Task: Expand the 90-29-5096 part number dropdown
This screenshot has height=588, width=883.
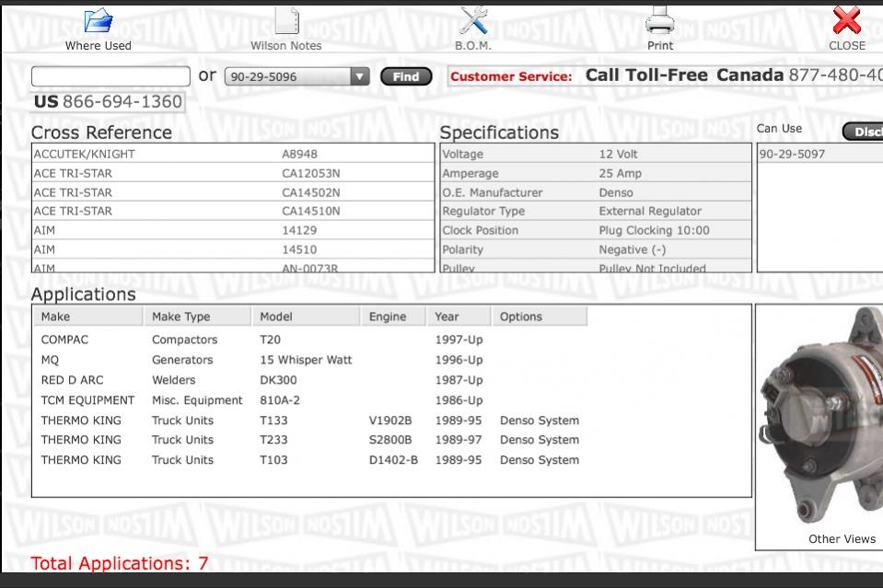Action: [x=360, y=77]
